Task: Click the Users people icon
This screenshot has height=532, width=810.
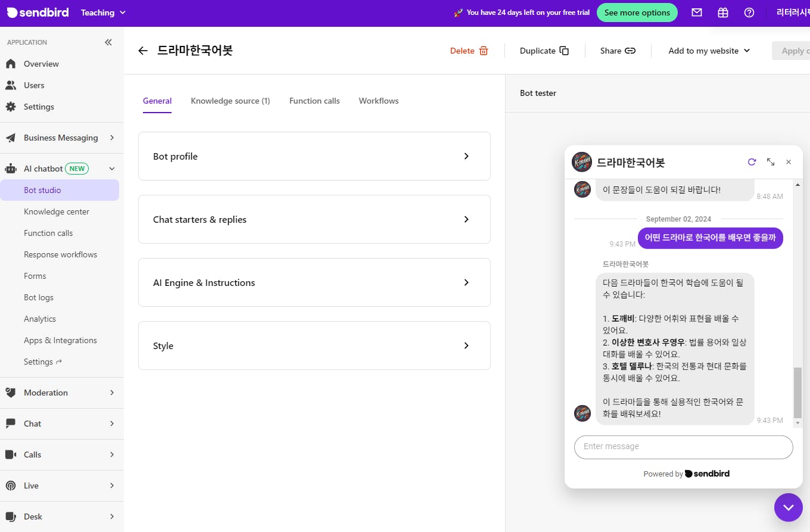Action: pos(11,85)
